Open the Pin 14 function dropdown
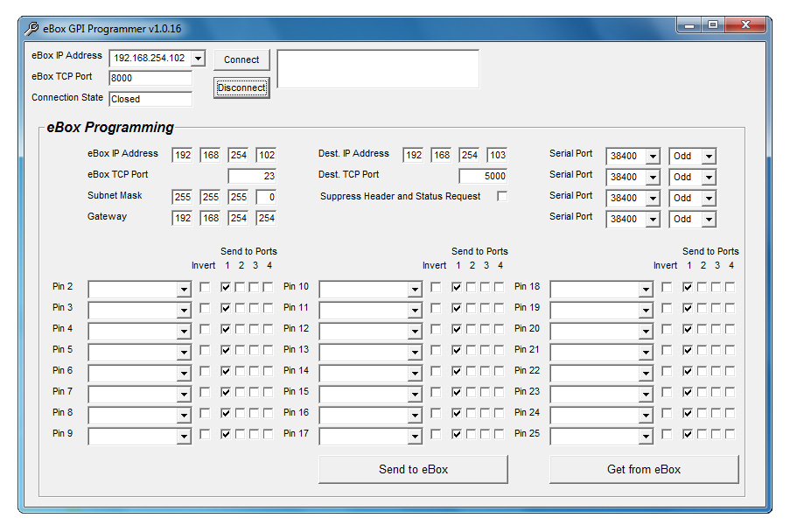The image size is (797, 532). (415, 374)
